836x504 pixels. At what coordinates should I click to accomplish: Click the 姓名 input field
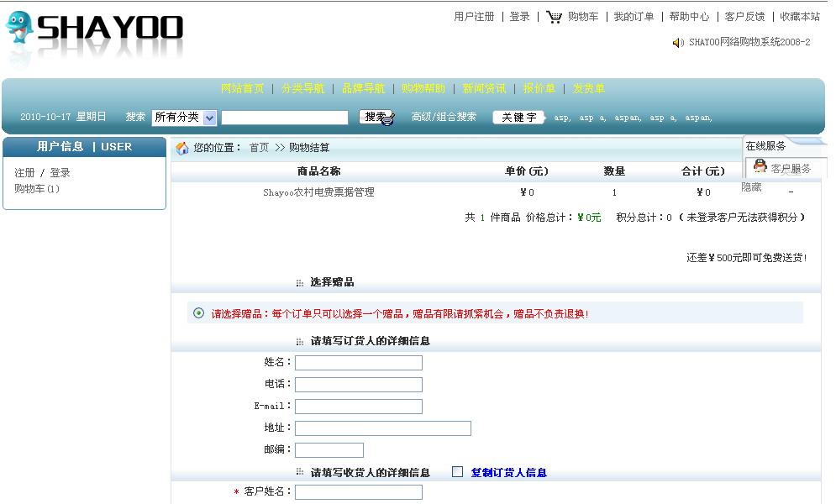358,363
